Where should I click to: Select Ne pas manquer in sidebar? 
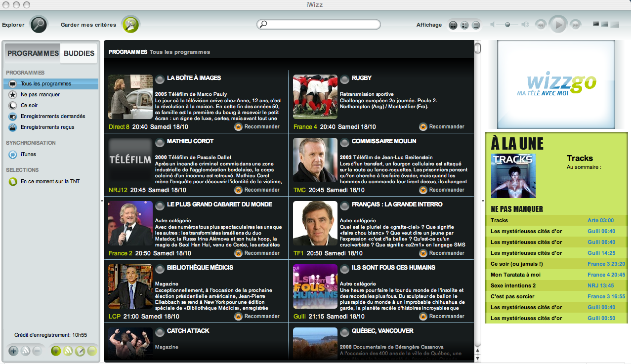coord(51,95)
